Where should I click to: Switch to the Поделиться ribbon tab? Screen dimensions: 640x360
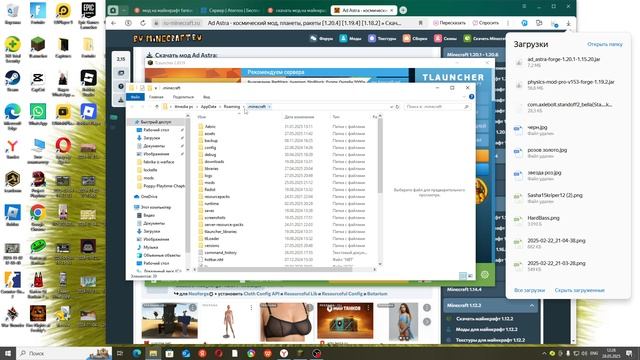coord(183,97)
